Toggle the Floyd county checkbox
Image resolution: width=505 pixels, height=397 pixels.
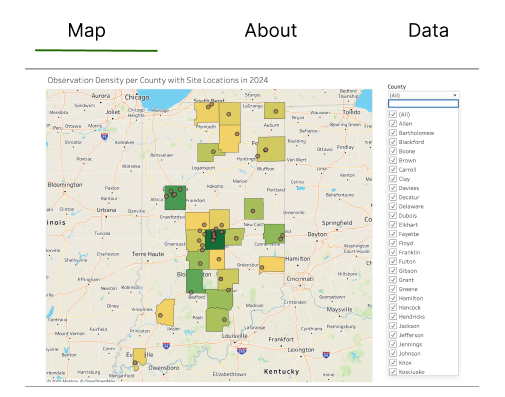[x=393, y=243]
